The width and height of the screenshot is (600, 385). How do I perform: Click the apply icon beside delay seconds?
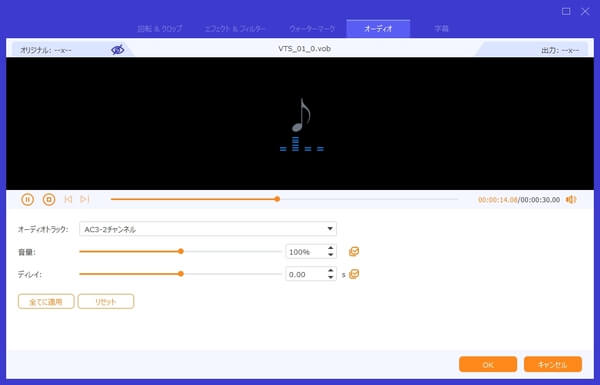click(x=354, y=274)
